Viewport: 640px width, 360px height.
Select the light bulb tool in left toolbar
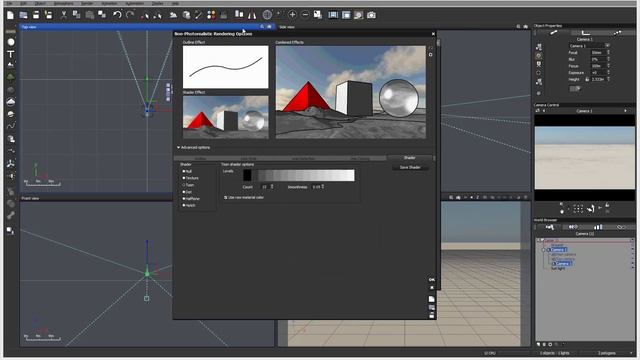(x=11, y=176)
